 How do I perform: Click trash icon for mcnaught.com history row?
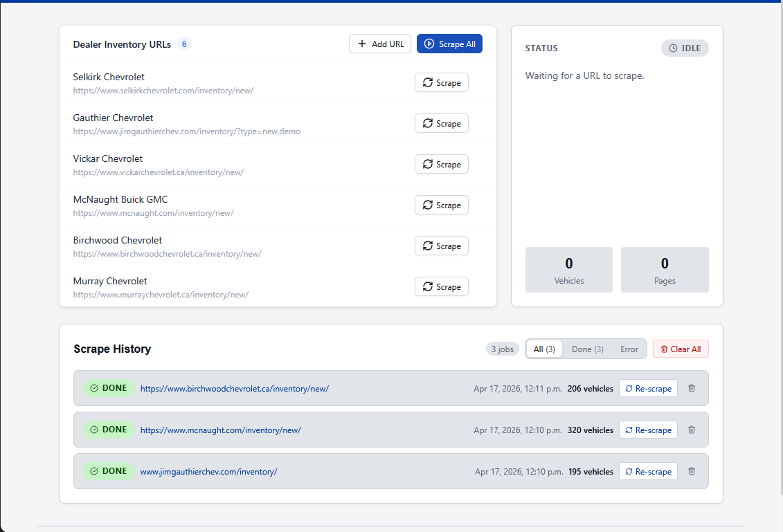(x=691, y=430)
